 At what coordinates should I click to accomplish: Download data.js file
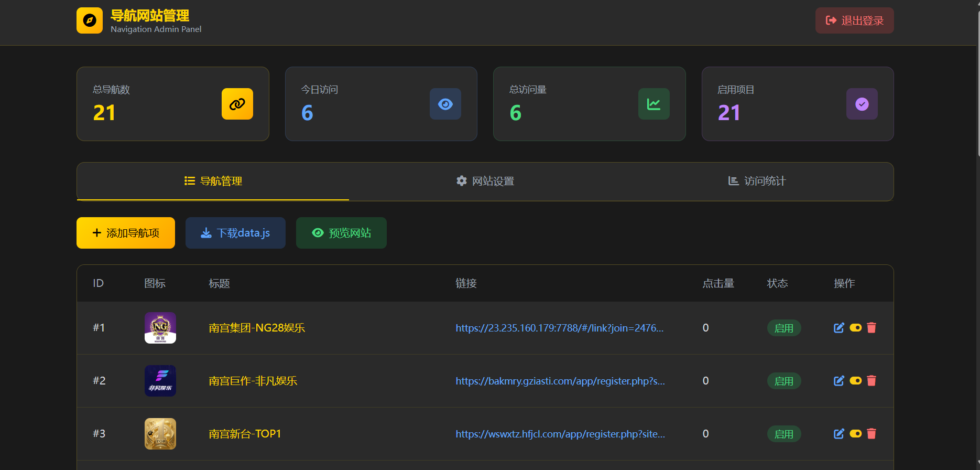click(235, 233)
